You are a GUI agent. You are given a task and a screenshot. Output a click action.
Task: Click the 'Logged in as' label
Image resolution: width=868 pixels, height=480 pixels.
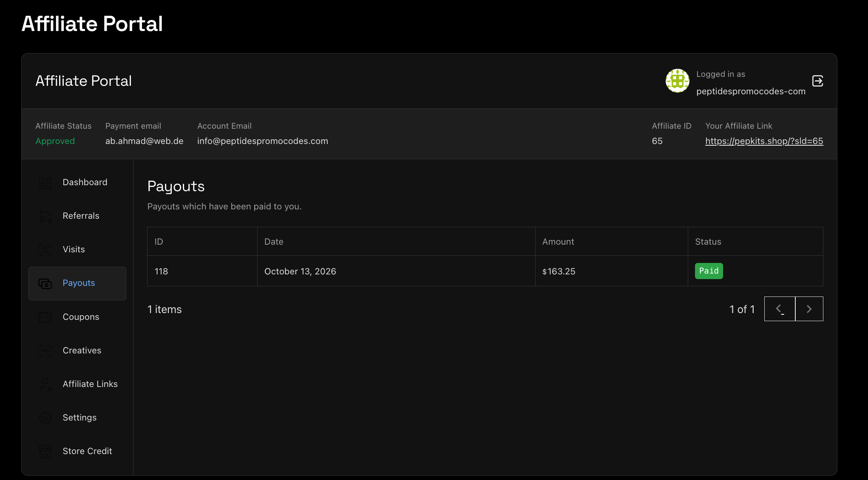tap(720, 74)
